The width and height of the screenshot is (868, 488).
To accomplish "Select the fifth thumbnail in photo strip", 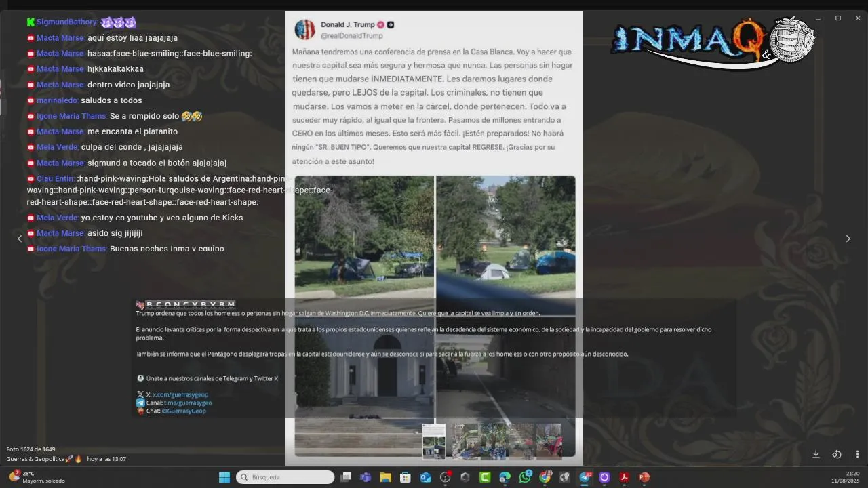I will coord(549,441).
